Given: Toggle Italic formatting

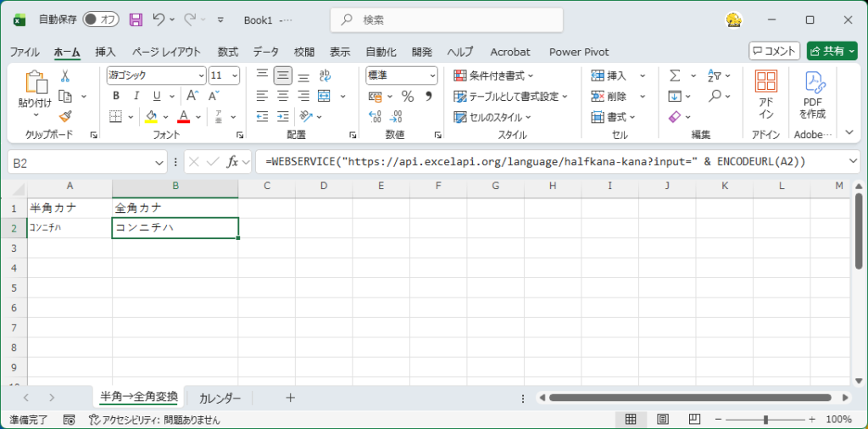Looking at the screenshot, I should point(136,96).
